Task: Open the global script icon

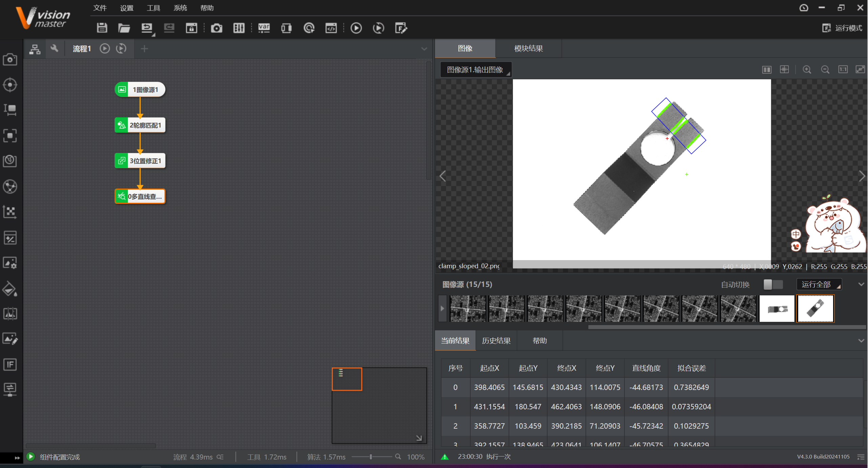Action: click(x=331, y=28)
